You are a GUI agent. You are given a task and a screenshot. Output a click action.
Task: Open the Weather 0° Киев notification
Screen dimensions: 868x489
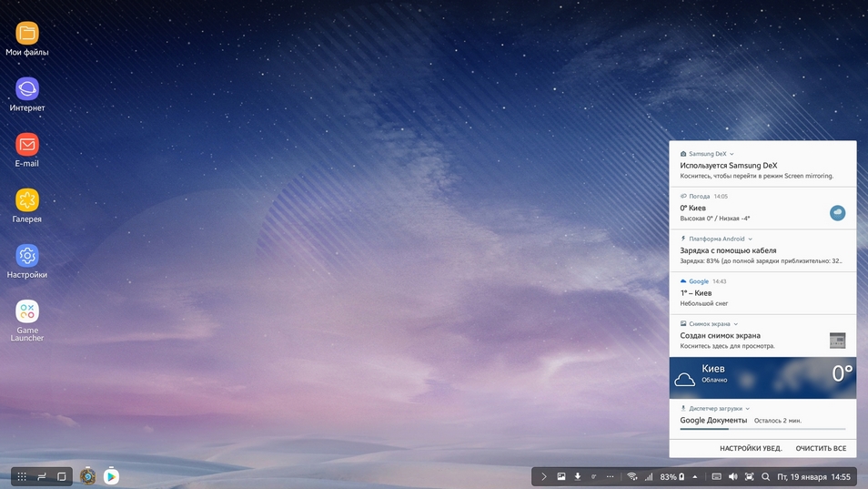tap(762, 209)
